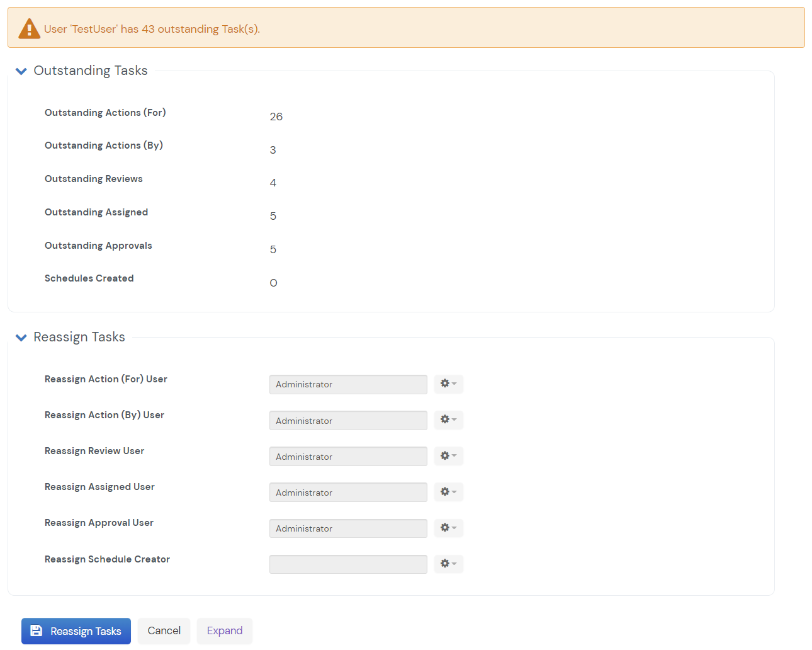
Task: Open gear menu for Reassign Review User
Action: click(x=448, y=455)
